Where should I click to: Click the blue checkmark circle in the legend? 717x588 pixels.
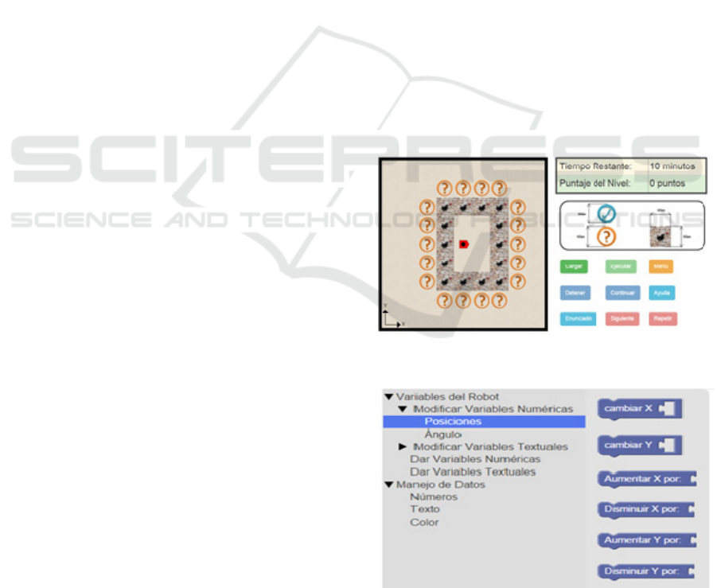click(x=607, y=213)
